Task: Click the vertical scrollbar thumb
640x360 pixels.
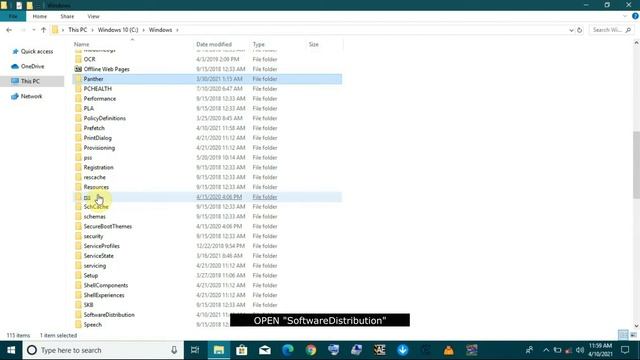Action: click(x=636, y=165)
